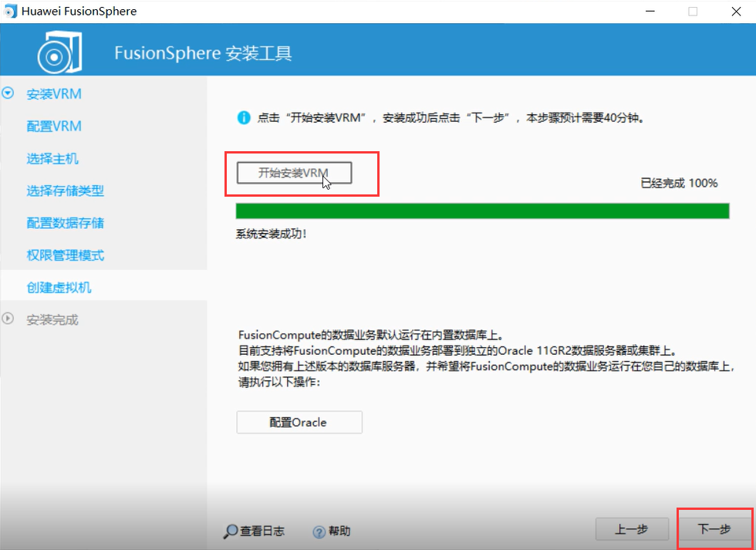Go to 选择存储类型 step

tap(65, 191)
